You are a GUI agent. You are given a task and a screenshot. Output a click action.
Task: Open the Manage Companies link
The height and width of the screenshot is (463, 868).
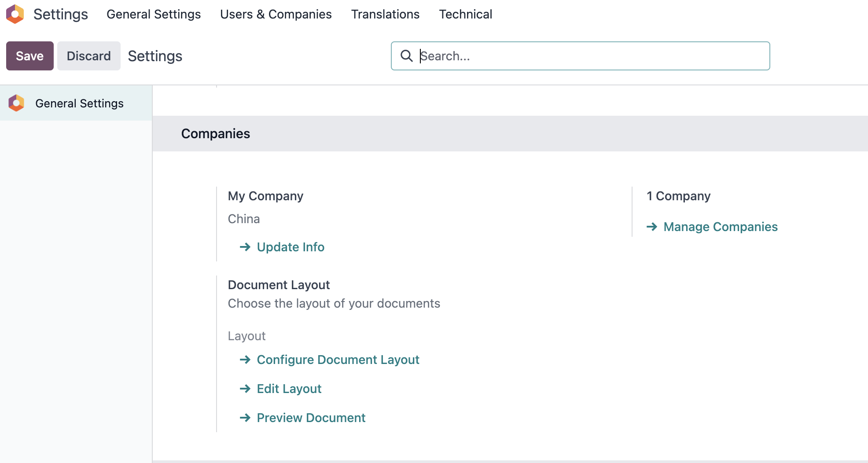point(721,227)
